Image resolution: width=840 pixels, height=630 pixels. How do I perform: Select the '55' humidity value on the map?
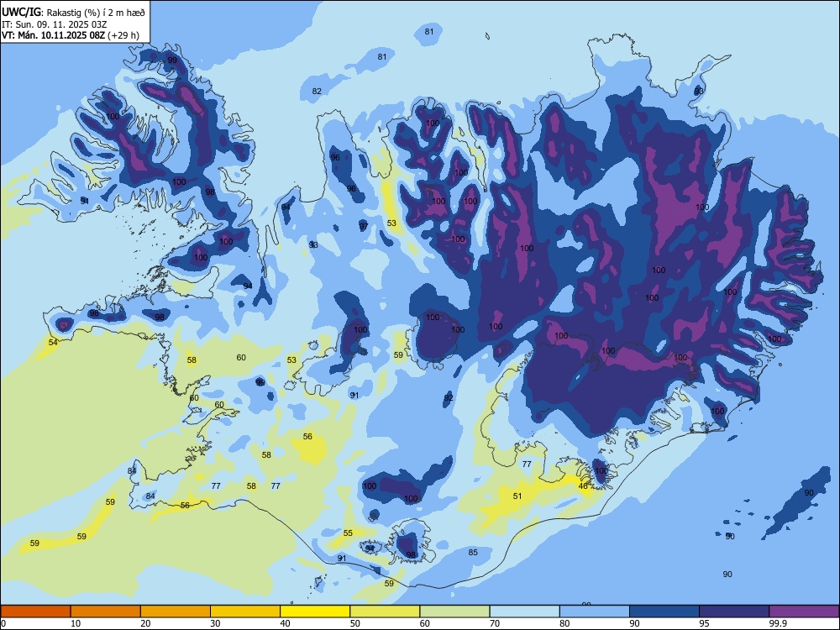click(349, 533)
